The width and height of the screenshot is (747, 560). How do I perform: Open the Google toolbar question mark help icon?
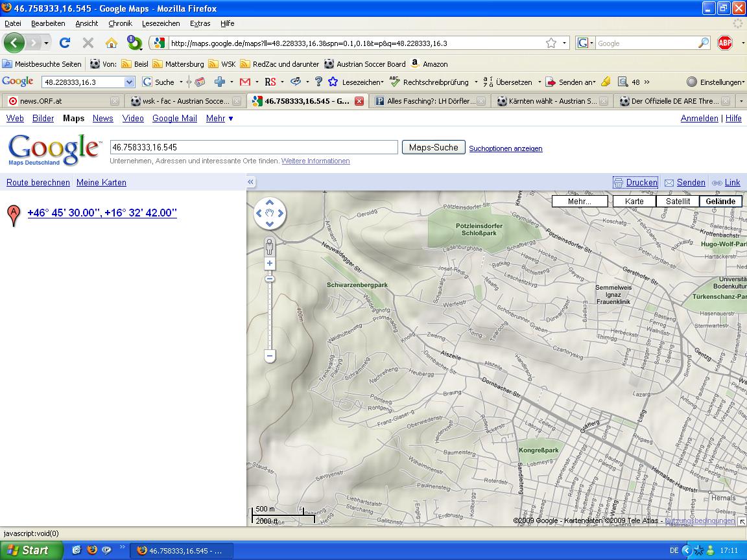319,82
